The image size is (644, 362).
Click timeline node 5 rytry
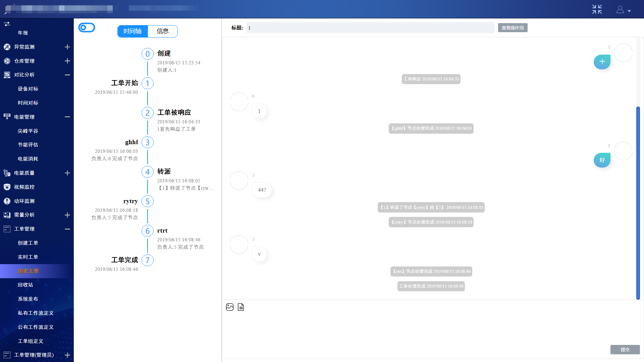[148, 201]
